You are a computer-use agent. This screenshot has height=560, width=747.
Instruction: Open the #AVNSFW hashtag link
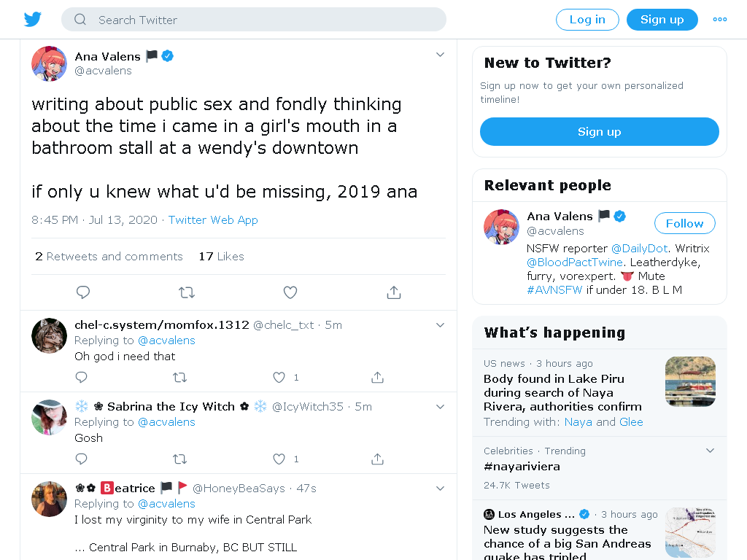(x=554, y=289)
